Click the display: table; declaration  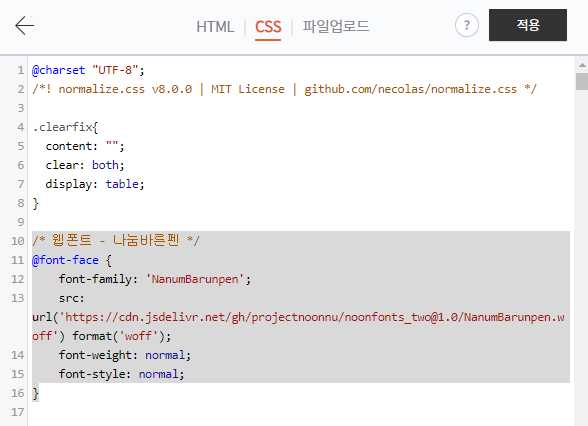tap(95, 184)
